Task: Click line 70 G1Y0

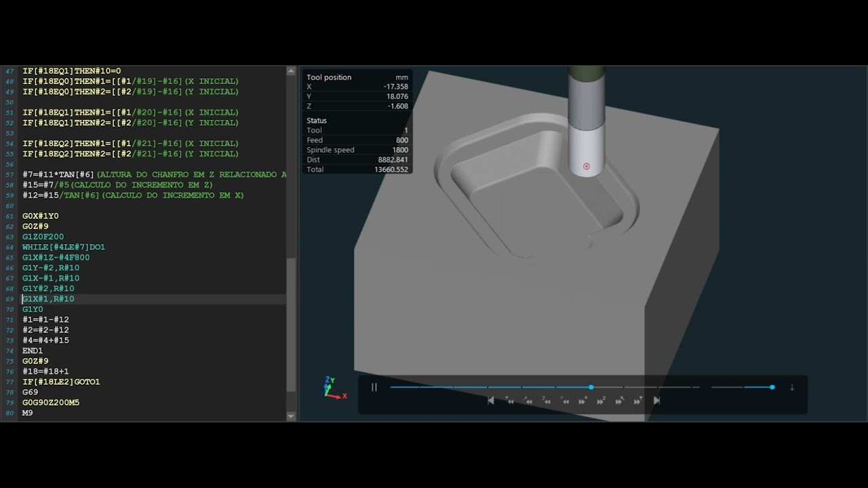Action: 33,309
